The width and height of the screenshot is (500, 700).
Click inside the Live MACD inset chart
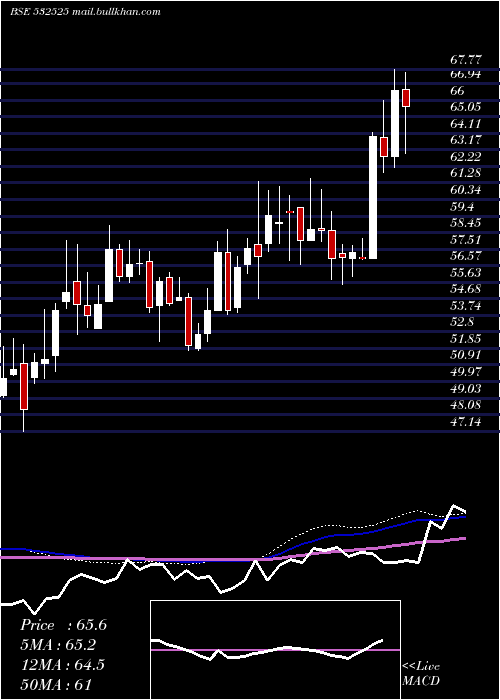click(x=275, y=650)
